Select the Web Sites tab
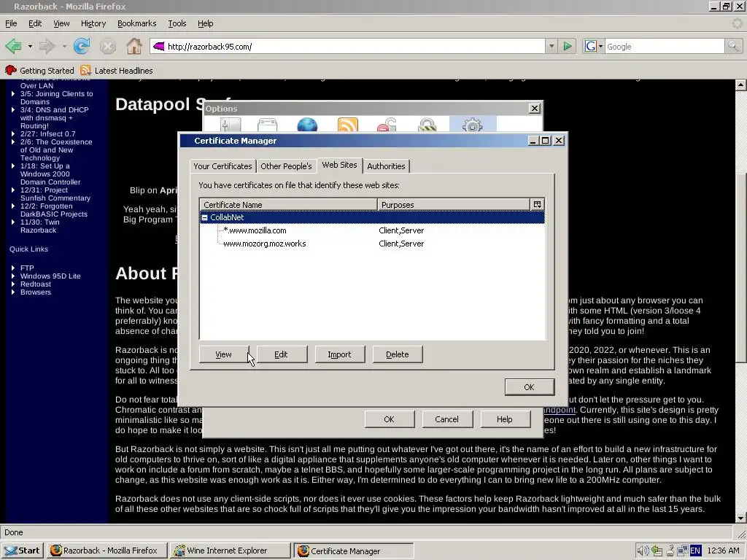This screenshot has height=560, width=747. 339,165
